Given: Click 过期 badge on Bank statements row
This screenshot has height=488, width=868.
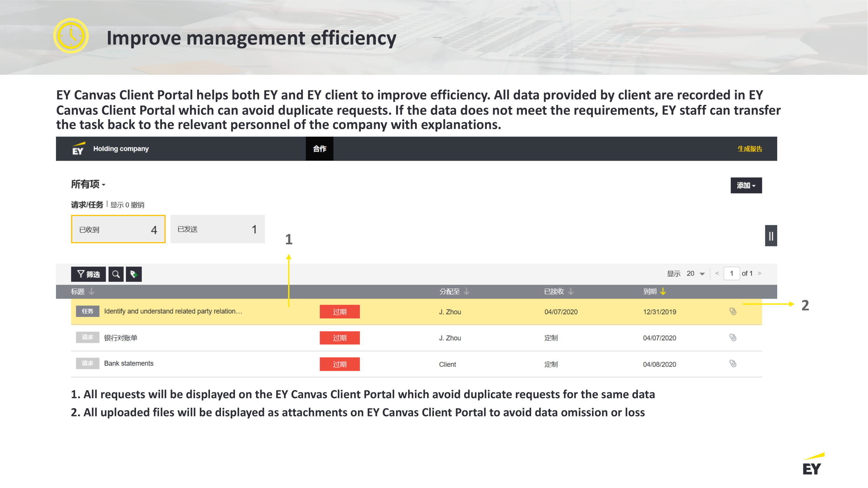Looking at the screenshot, I should (x=340, y=364).
